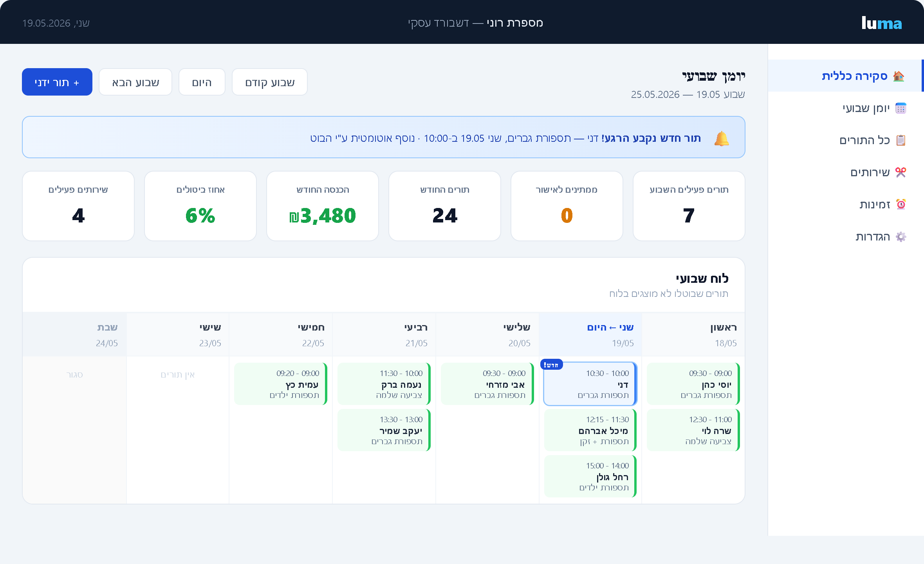Open הגדרות in the sidebar
The width and height of the screenshot is (924, 564).
(x=846, y=236)
